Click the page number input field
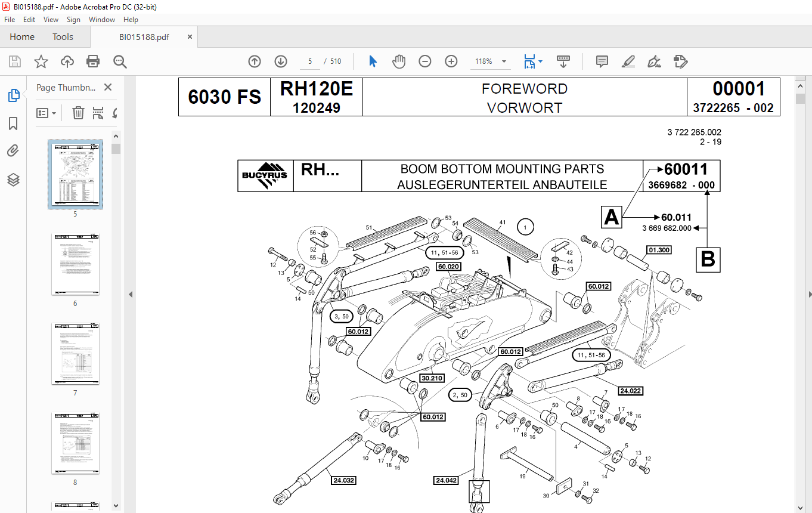The width and height of the screenshot is (812, 513). tap(309, 61)
